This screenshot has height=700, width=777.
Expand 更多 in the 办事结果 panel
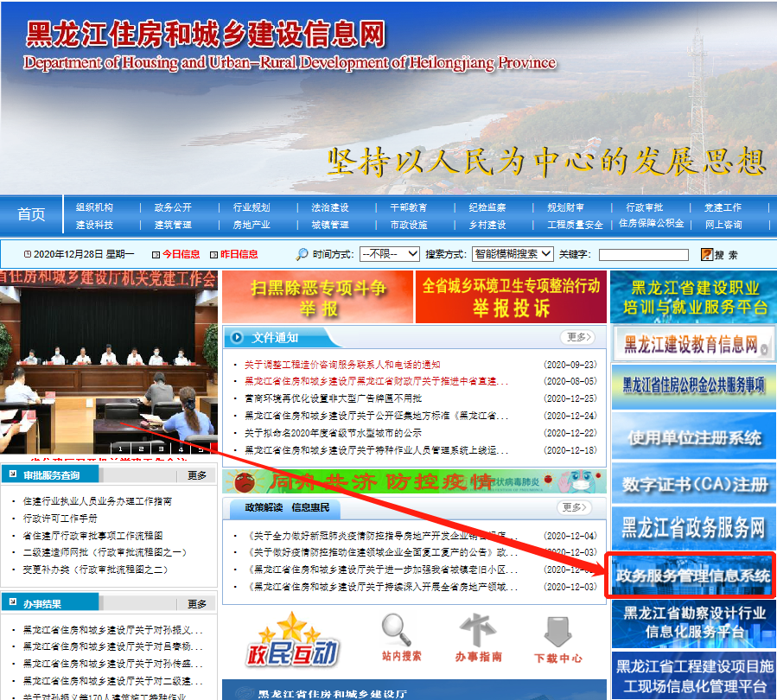pyautogui.click(x=197, y=603)
